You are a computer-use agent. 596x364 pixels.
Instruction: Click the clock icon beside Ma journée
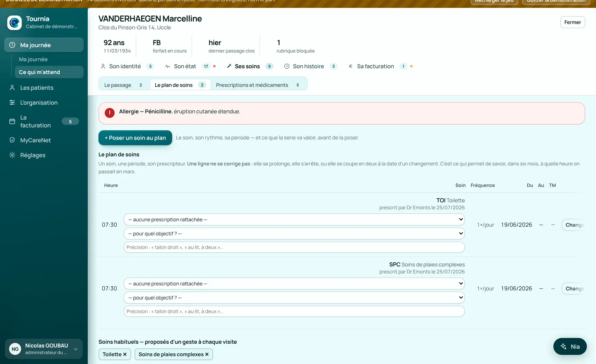click(x=12, y=45)
